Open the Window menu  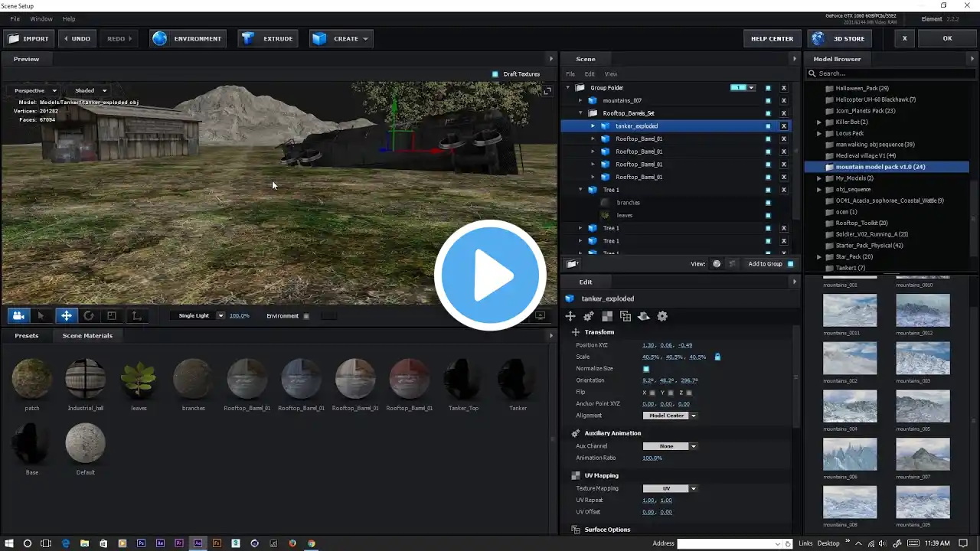pyautogui.click(x=41, y=18)
